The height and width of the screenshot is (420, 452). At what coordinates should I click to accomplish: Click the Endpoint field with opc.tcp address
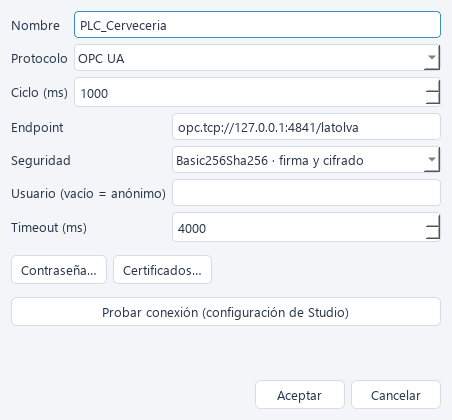point(306,127)
